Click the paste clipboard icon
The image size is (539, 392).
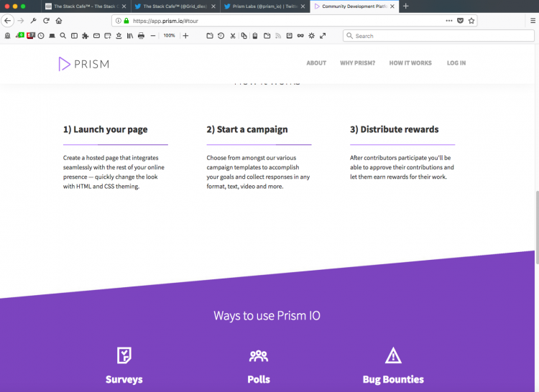(x=255, y=36)
